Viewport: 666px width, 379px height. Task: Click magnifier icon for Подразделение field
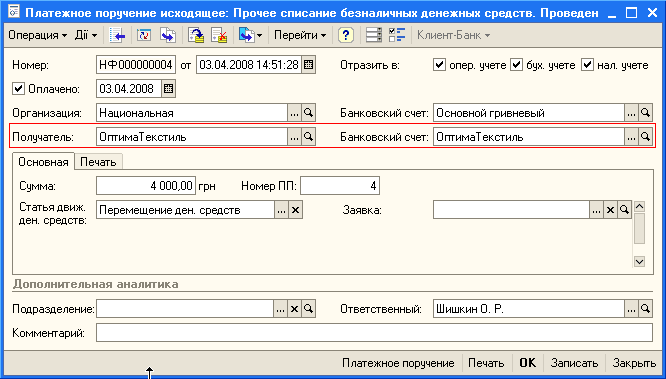coord(309,309)
